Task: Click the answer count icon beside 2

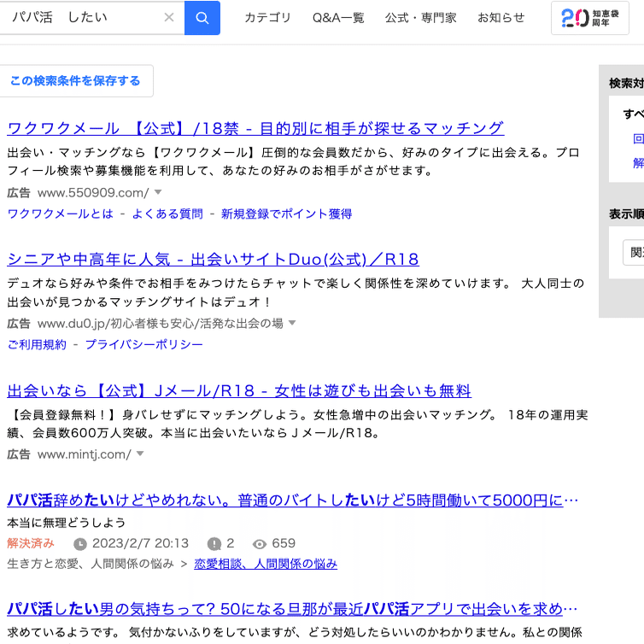Action: pyautogui.click(x=214, y=544)
